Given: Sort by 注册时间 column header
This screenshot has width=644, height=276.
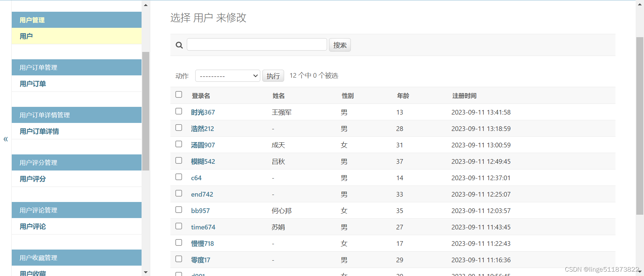Looking at the screenshot, I should [464, 96].
